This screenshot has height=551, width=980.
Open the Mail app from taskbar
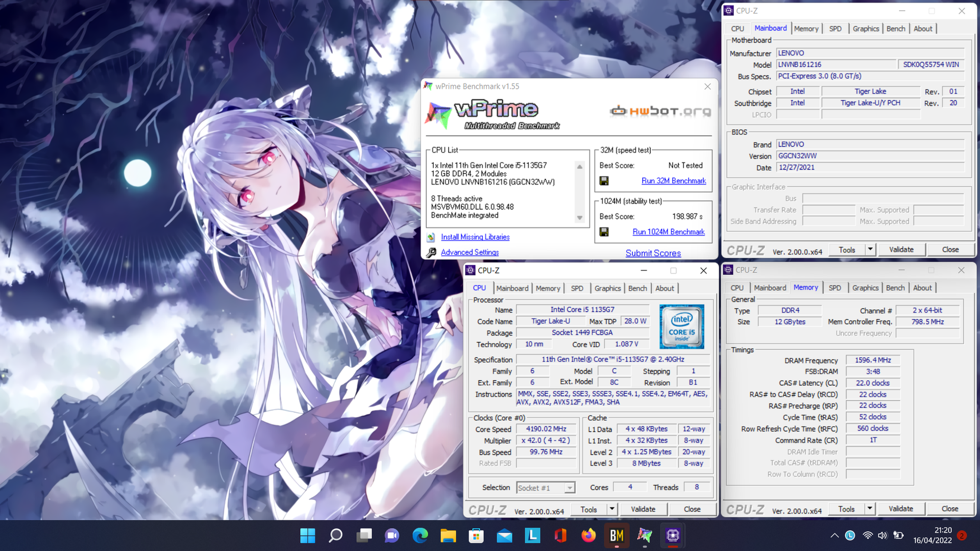point(504,535)
